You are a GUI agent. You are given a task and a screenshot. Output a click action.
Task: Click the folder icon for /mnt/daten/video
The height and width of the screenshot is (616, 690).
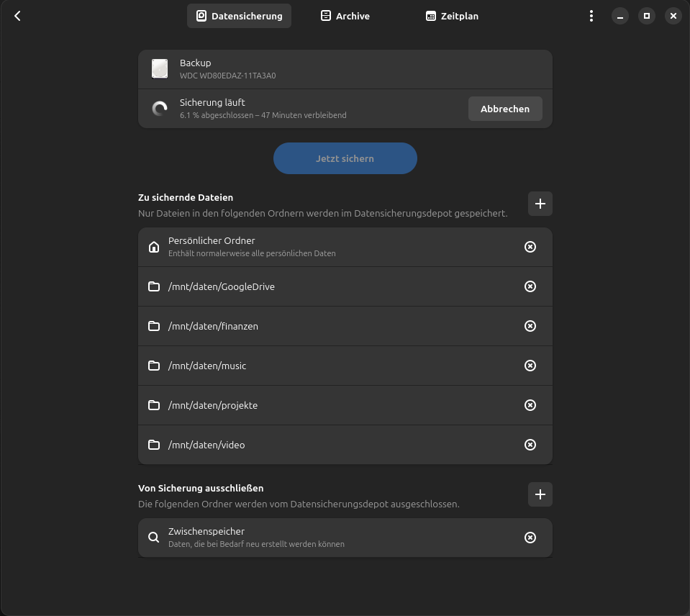pos(153,445)
